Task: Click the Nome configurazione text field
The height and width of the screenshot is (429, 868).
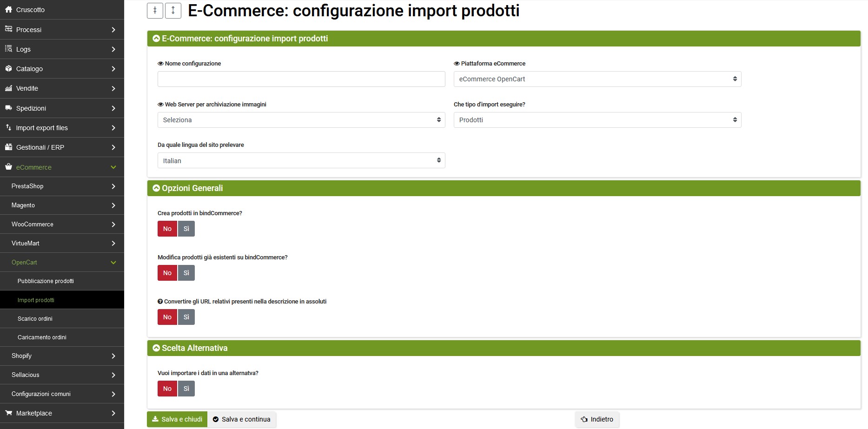Action: (x=301, y=79)
